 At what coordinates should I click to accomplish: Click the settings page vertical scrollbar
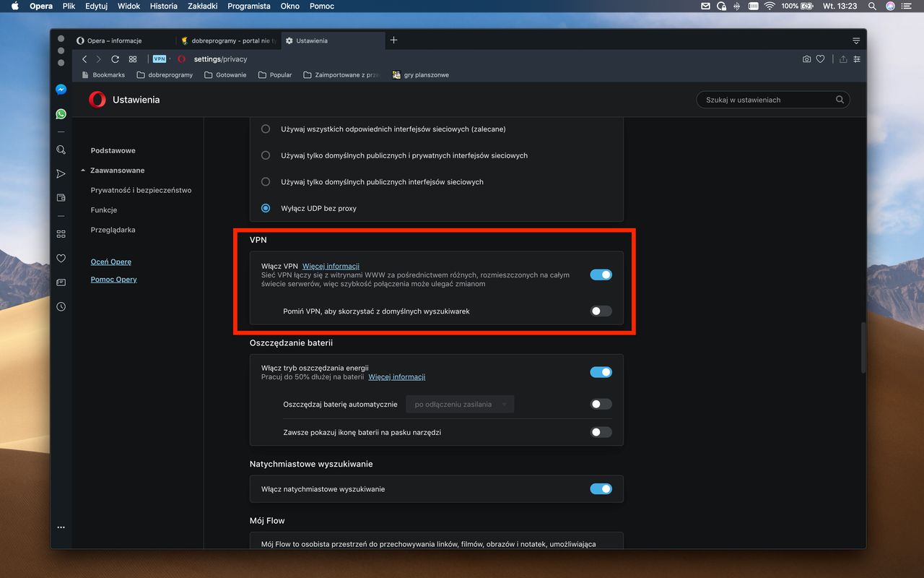tap(863, 348)
